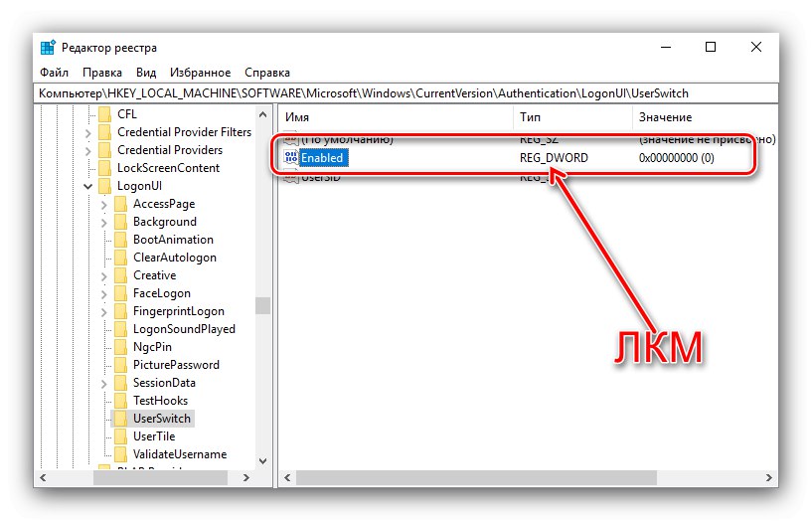
Task: Click the ClearAutologon folder icon
Action: [x=120, y=258]
